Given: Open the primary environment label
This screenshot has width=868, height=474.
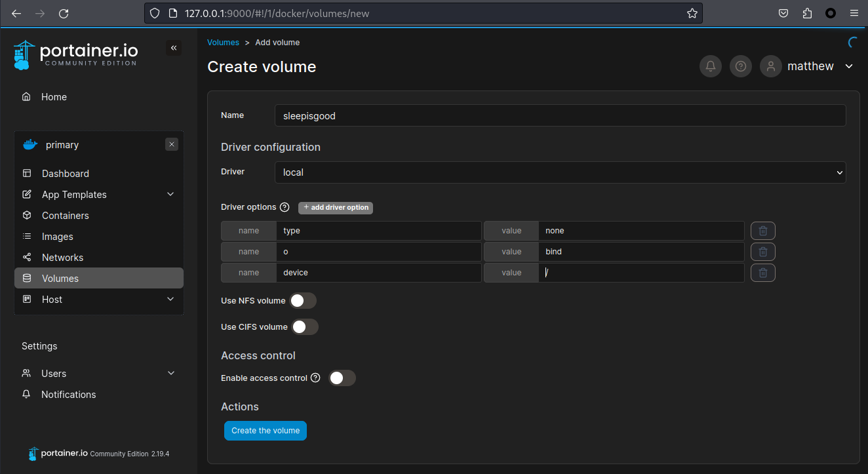Looking at the screenshot, I should (x=62, y=145).
